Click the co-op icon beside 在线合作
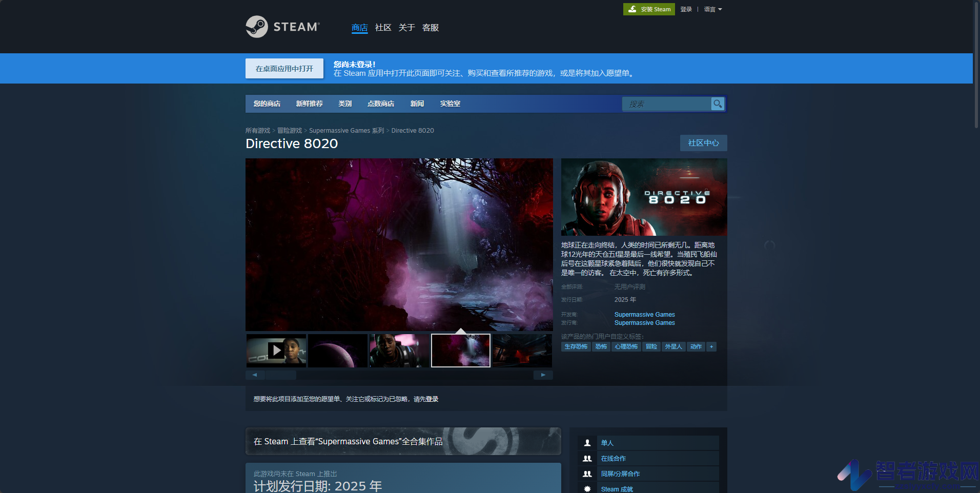Viewport: 980px width, 493px height. [x=587, y=459]
